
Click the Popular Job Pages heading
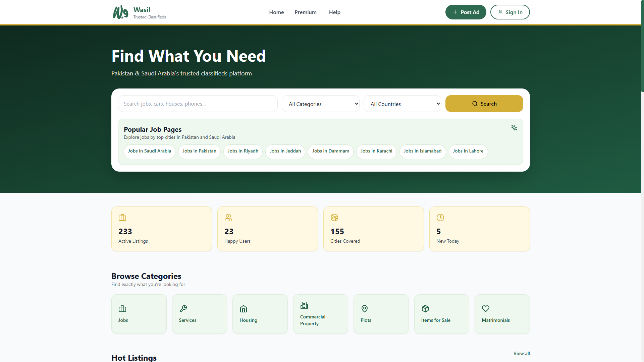click(153, 129)
